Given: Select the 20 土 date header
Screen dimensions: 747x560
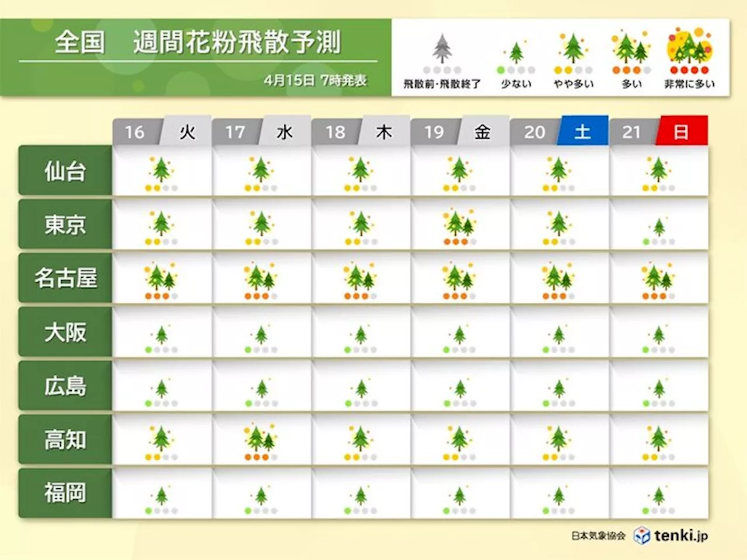Looking at the screenshot, I should (559, 131).
